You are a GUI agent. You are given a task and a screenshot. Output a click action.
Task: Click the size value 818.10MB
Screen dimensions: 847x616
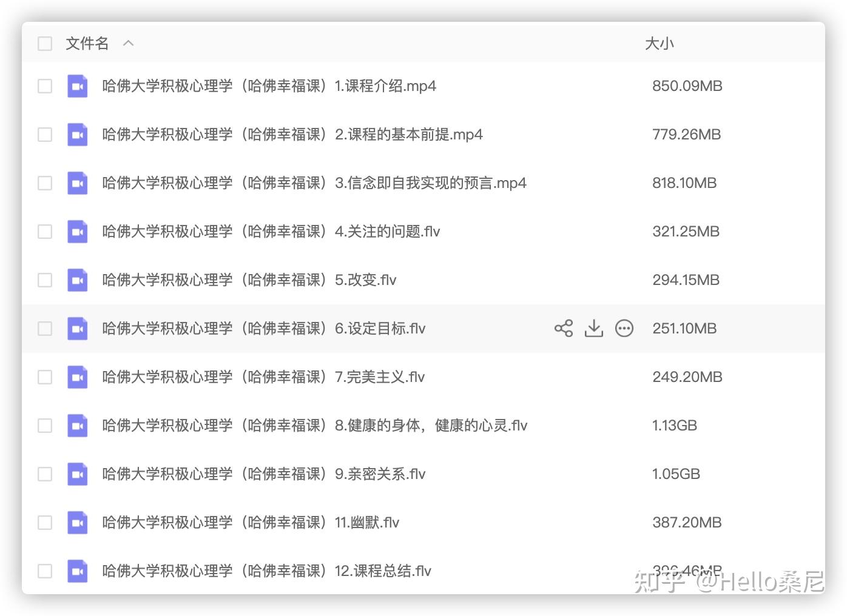point(684,183)
